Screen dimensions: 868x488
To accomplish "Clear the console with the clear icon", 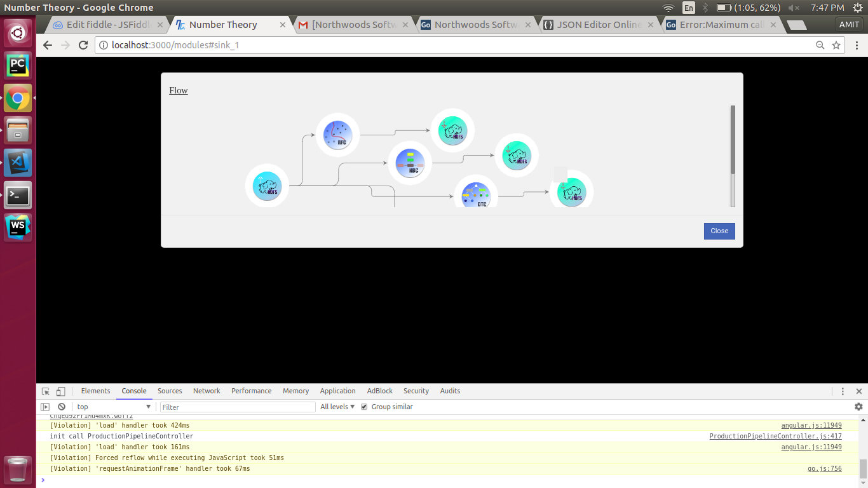I will pyautogui.click(x=62, y=407).
